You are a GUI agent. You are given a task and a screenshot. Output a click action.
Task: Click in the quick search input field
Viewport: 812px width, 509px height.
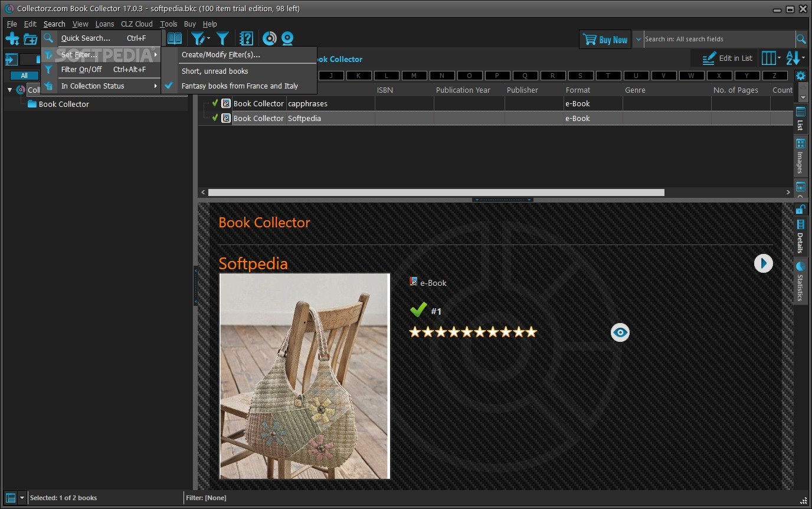719,39
